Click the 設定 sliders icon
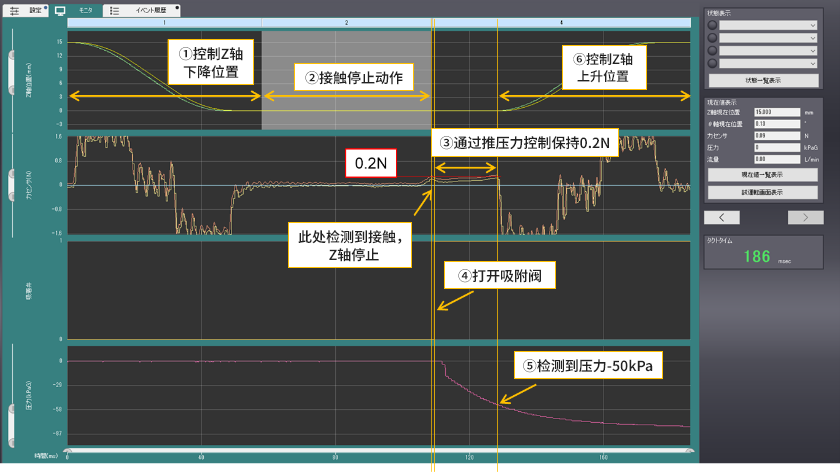 click(x=15, y=8)
